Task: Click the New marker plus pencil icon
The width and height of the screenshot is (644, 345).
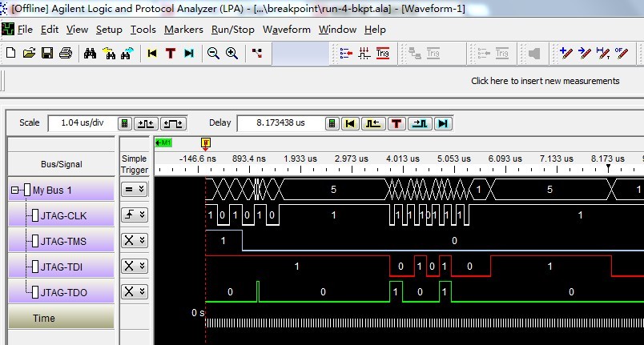Action: click(566, 53)
